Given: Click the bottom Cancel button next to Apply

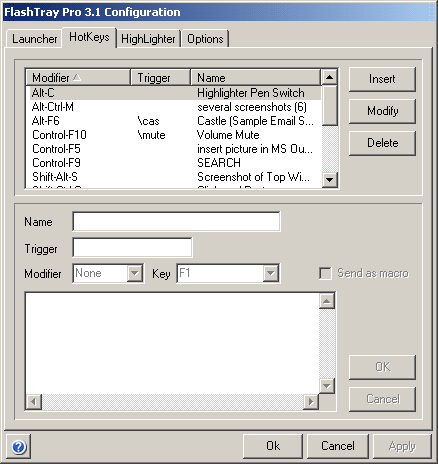Looking at the screenshot, I should (337, 446).
